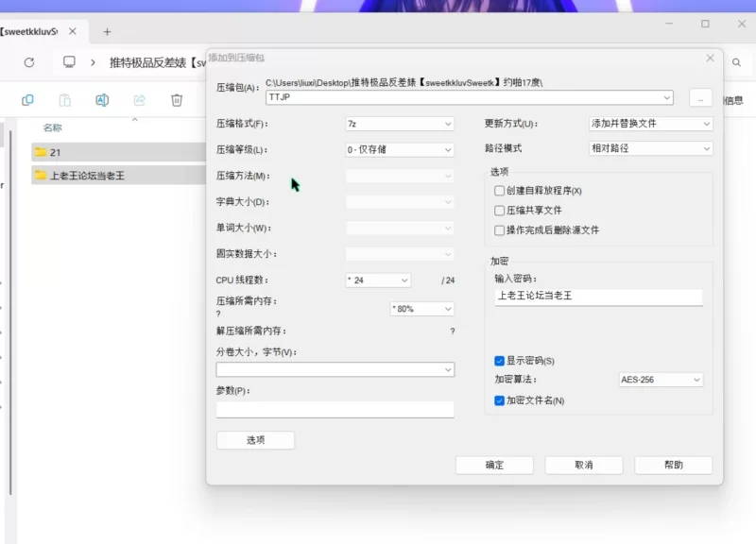Open the 分卷大小 combo box
The image size is (756, 544).
335,369
